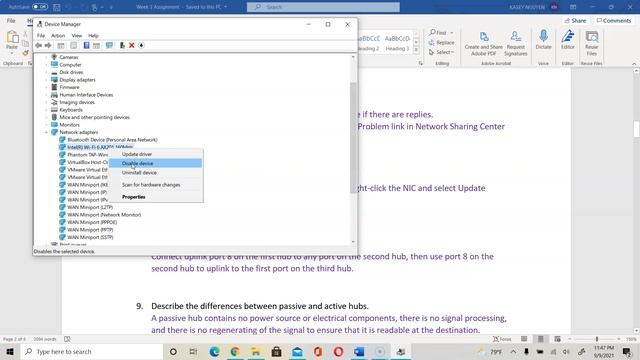Open Action menu in Device Manager

click(x=58, y=36)
